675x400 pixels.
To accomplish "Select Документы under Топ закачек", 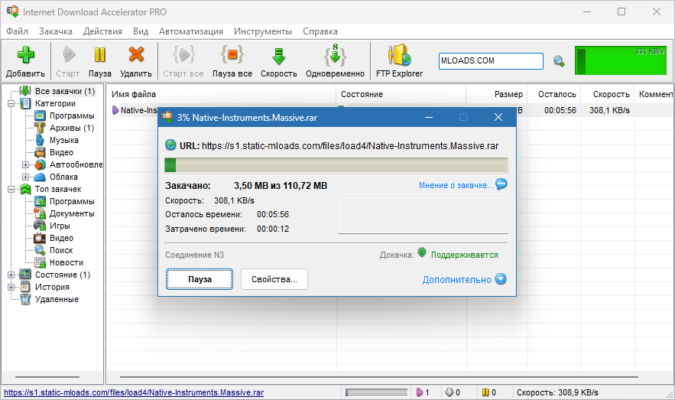I will pyautogui.click(x=71, y=214).
